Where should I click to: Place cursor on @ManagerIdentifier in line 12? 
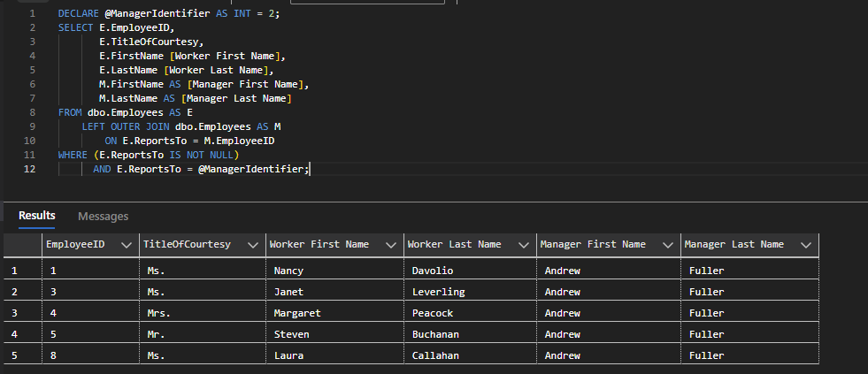click(x=250, y=169)
